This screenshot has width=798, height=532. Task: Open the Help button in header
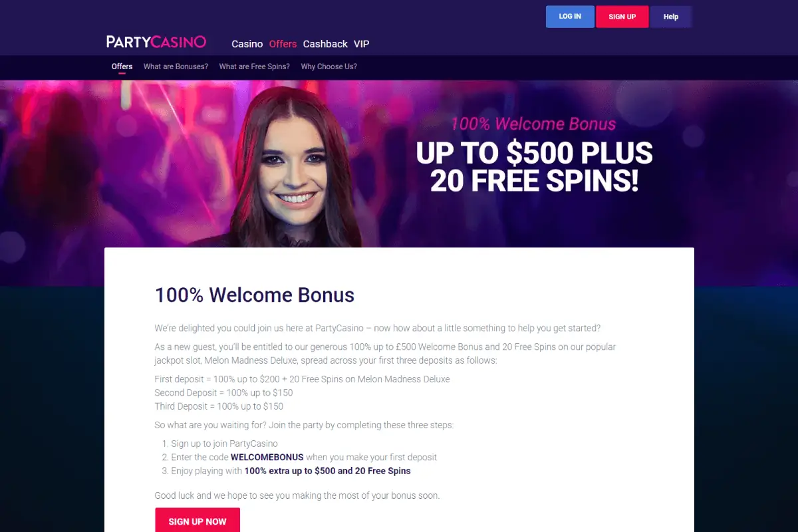coord(671,17)
